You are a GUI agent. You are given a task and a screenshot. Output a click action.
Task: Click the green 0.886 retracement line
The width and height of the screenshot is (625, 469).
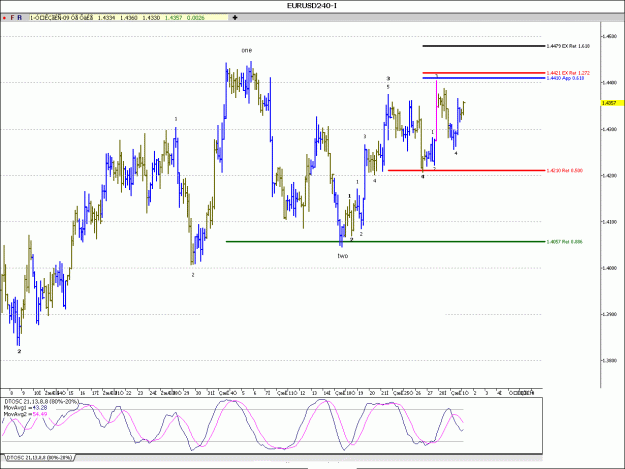point(385,241)
